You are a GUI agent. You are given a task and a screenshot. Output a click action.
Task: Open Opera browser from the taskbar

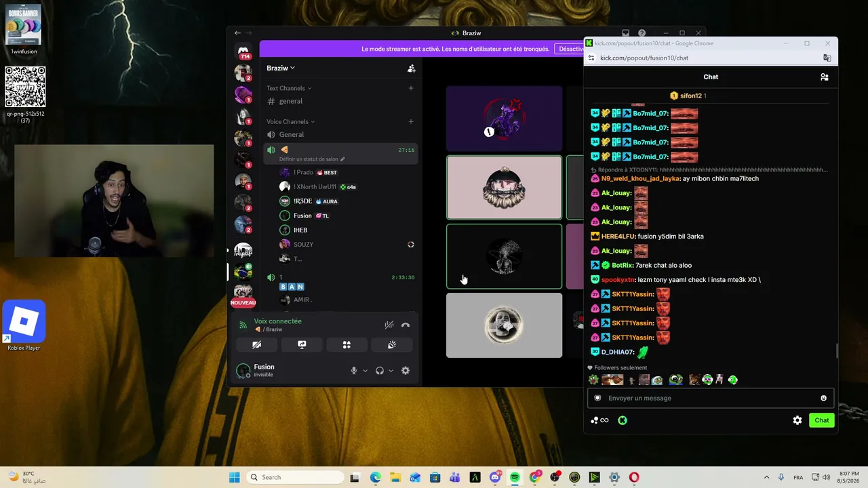pos(634,478)
